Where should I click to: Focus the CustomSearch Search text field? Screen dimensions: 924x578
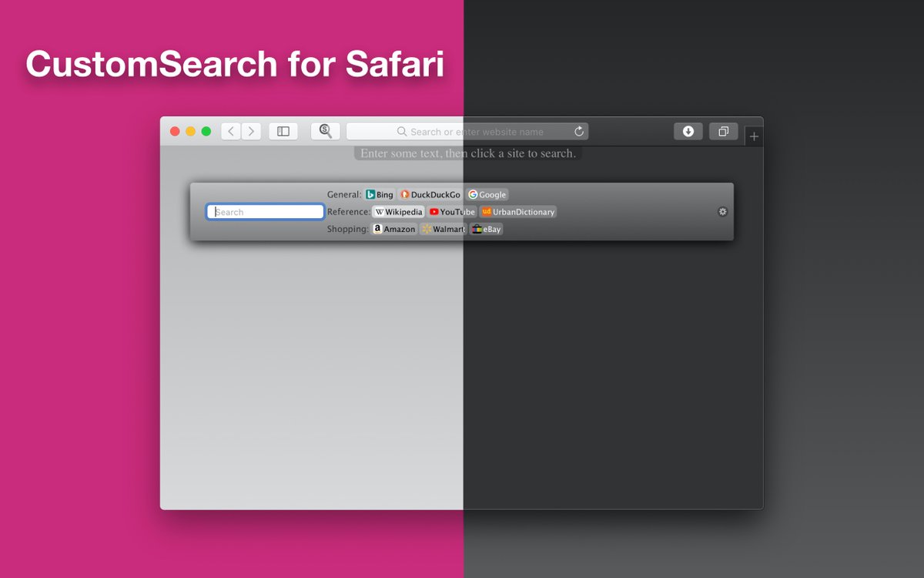[265, 212]
